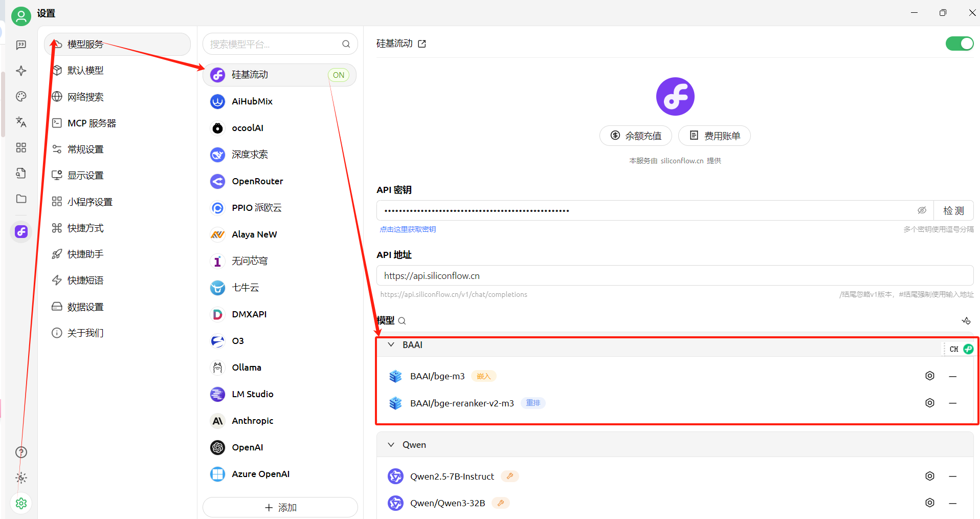The height and width of the screenshot is (519, 980).
Task: Click the 点击这里获取密钥 link
Action: click(x=408, y=229)
